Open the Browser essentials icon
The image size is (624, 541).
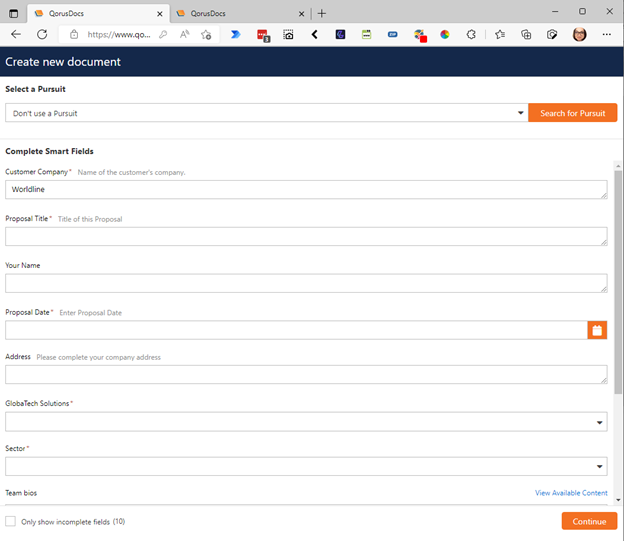pos(552,35)
